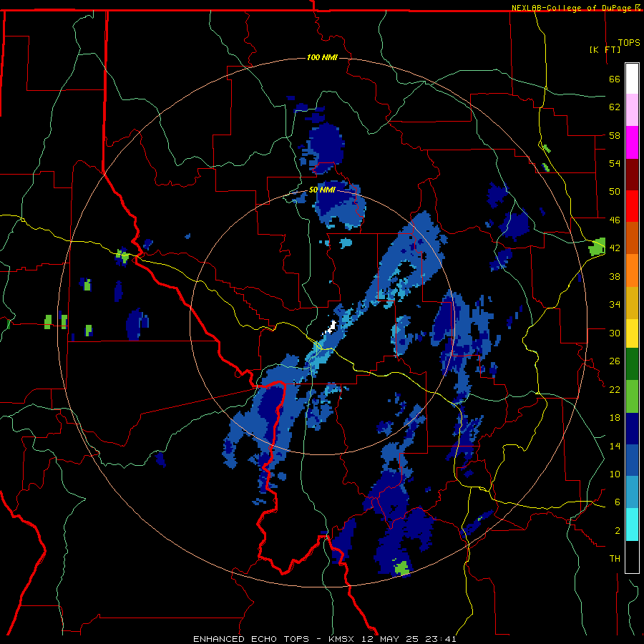Click the "54" legend value
The width and height of the screenshot is (644, 644).
[x=615, y=163]
